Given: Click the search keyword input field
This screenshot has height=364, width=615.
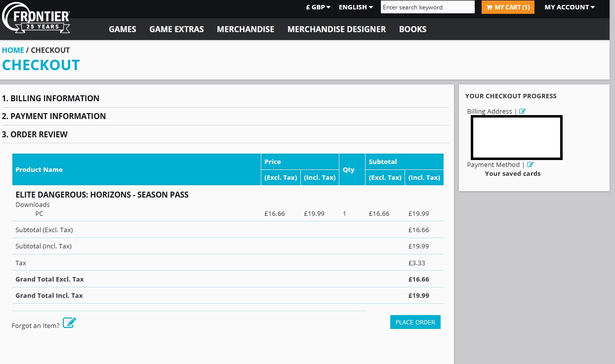Looking at the screenshot, I should point(428,7).
